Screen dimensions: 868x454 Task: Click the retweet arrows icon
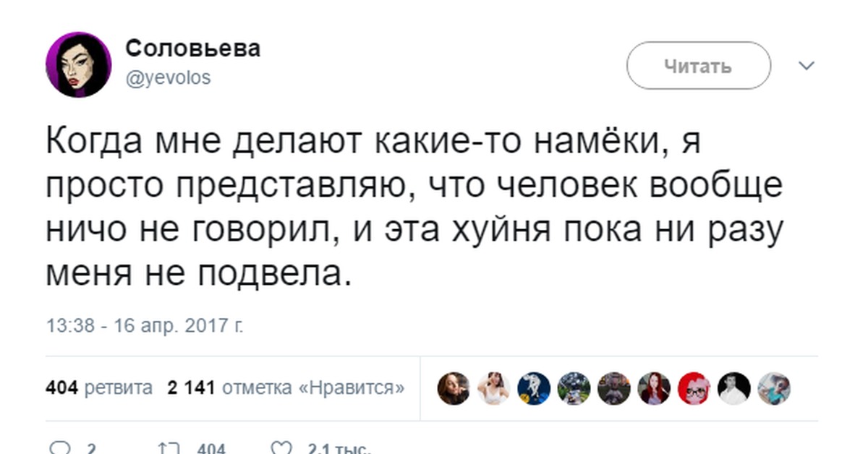coord(171,449)
